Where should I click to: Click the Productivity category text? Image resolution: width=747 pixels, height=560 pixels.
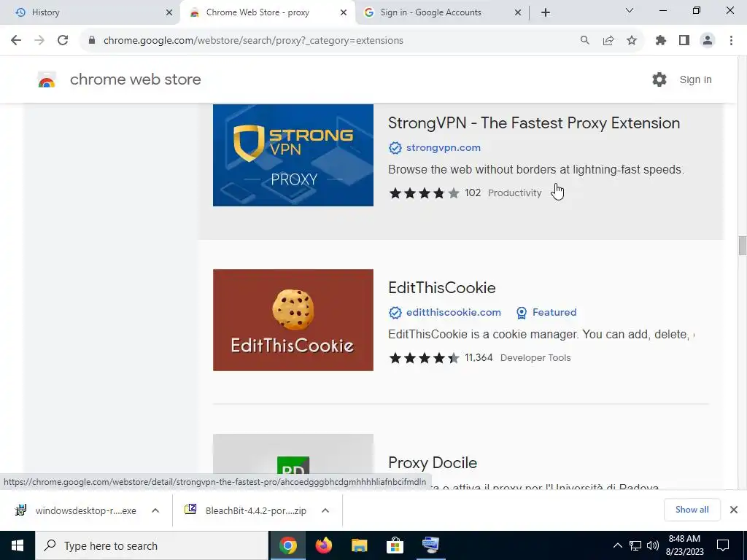[514, 192]
